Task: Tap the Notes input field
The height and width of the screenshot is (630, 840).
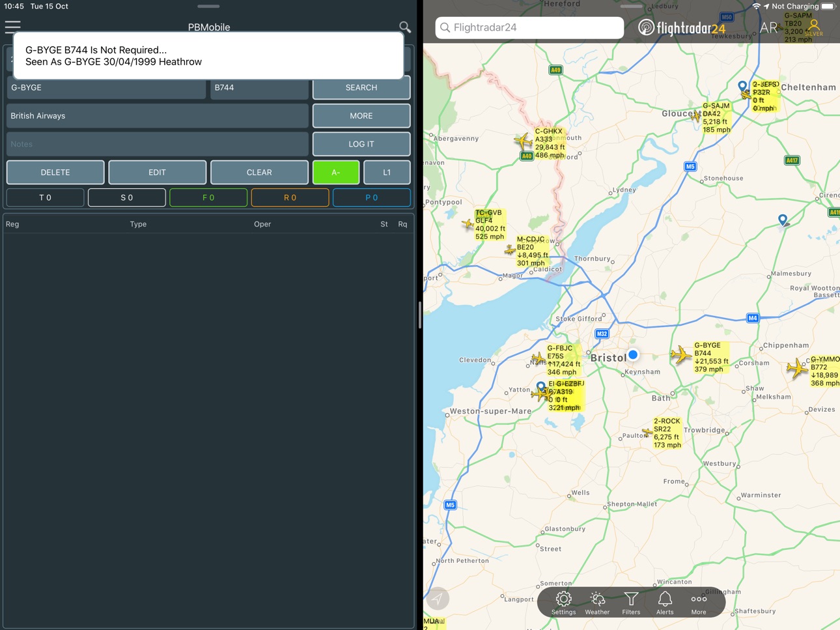Action: coord(158,144)
